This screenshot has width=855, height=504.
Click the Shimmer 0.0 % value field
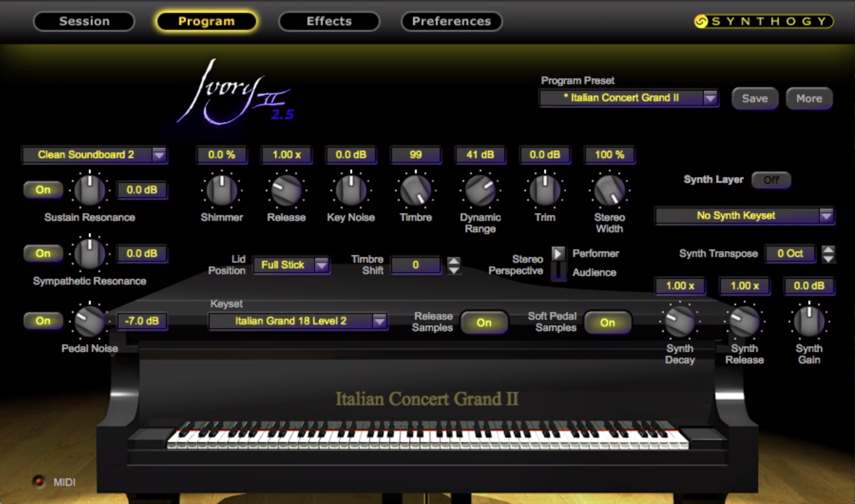click(x=221, y=155)
